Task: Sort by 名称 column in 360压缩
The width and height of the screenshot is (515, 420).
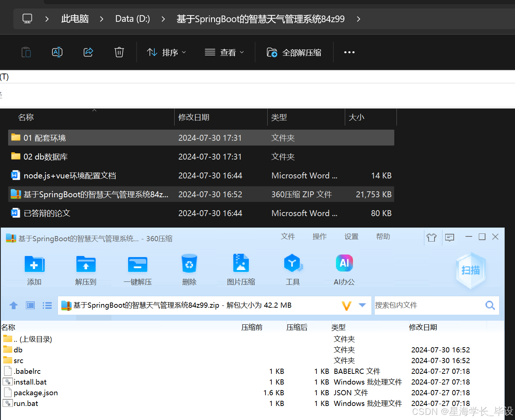Action: [8, 327]
